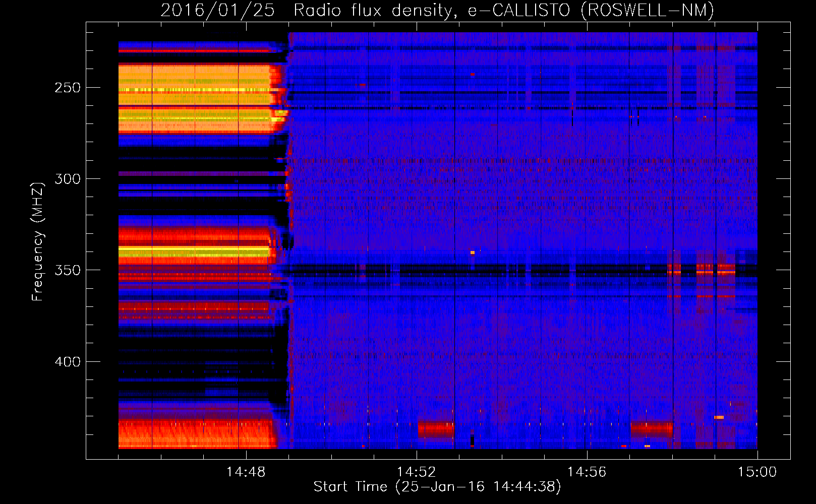The width and height of the screenshot is (816, 504).
Task: Click the 'Frequency (MHZ)' axis label
Action: pyautogui.click(x=38, y=241)
